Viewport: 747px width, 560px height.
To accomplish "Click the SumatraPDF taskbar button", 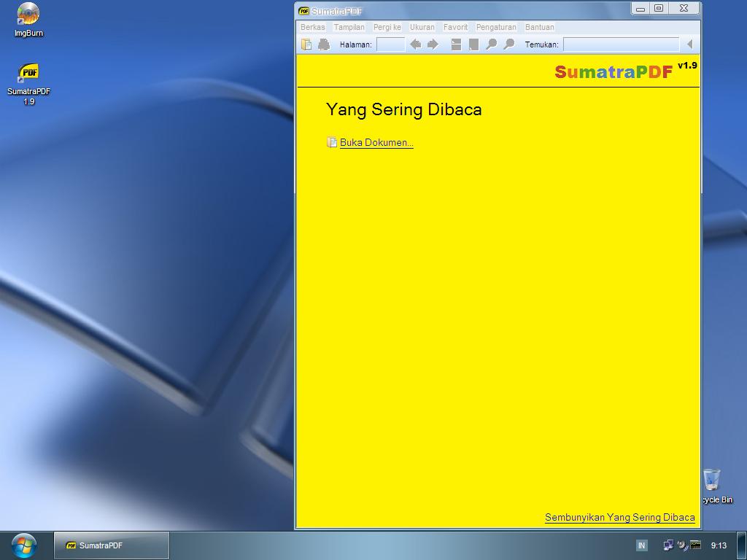I will (112, 545).
